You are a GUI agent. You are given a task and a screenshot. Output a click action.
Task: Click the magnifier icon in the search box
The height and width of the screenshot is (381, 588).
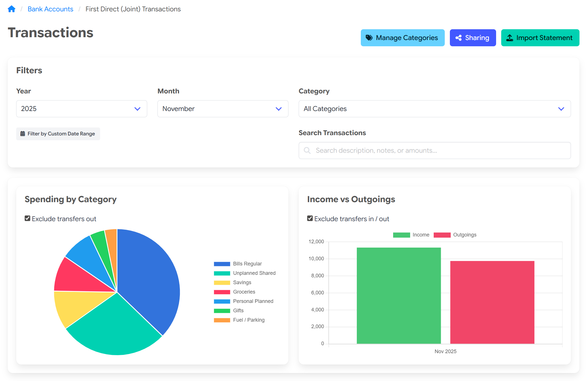[x=307, y=150]
